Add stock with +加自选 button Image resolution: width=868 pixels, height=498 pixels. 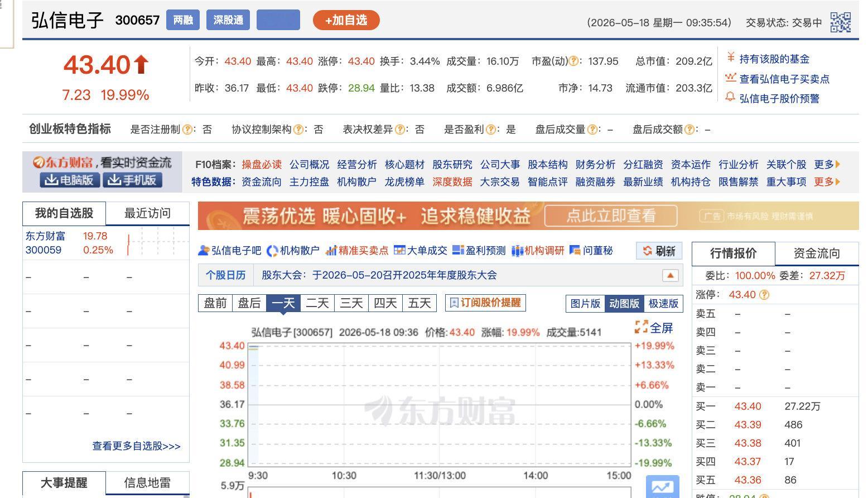tap(346, 21)
